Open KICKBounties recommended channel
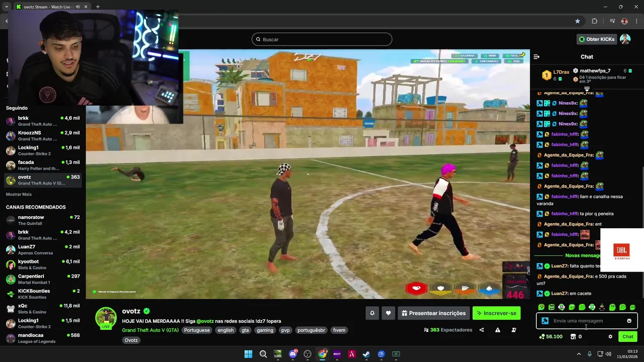Image resolution: width=644 pixels, height=362 pixels. point(43,294)
